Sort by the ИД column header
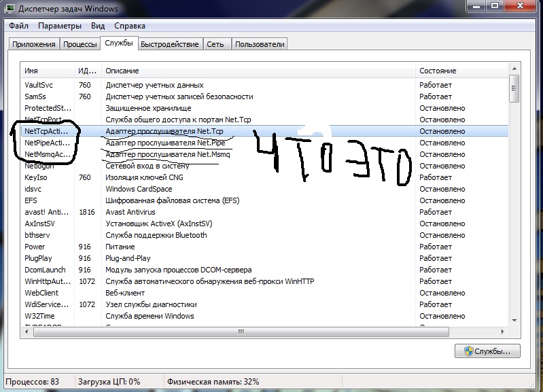The width and height of the screenshot is (543, 392). 88,71
